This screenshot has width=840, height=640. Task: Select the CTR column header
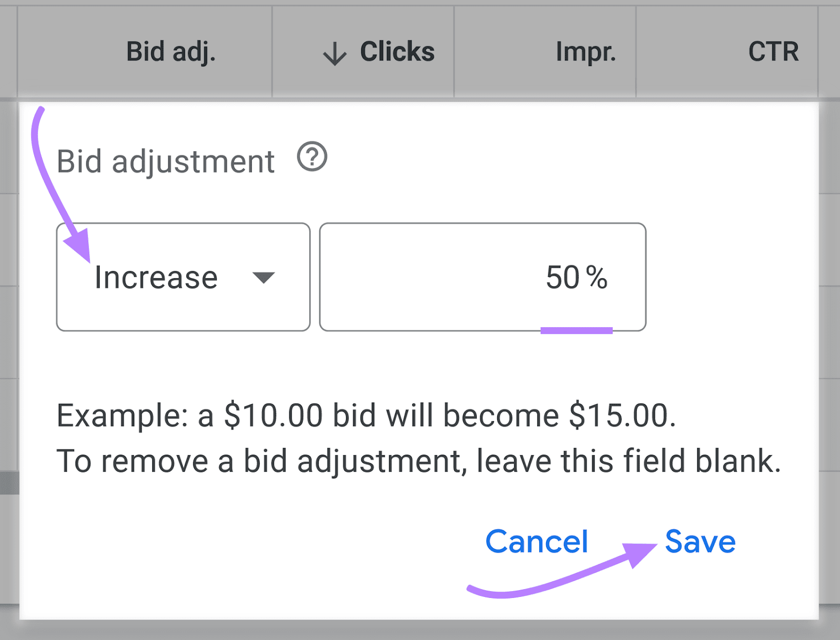(x=773, y=51)
